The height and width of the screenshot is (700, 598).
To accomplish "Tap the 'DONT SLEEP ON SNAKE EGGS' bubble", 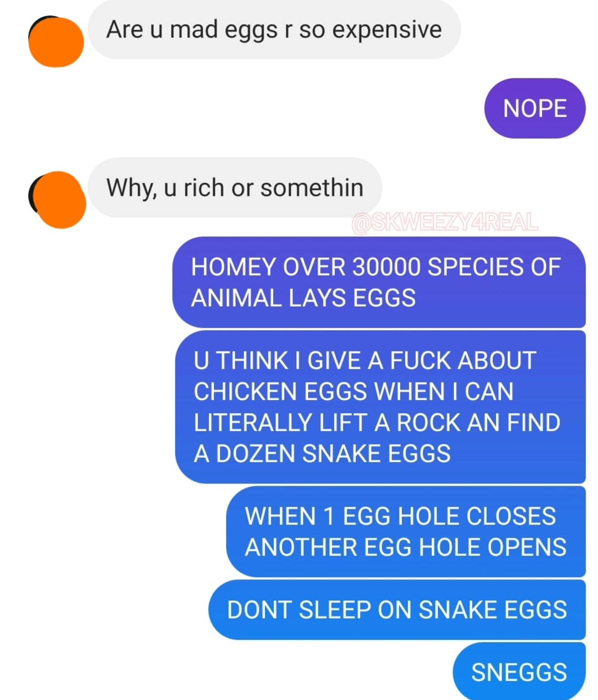I will tap(397, 610).
